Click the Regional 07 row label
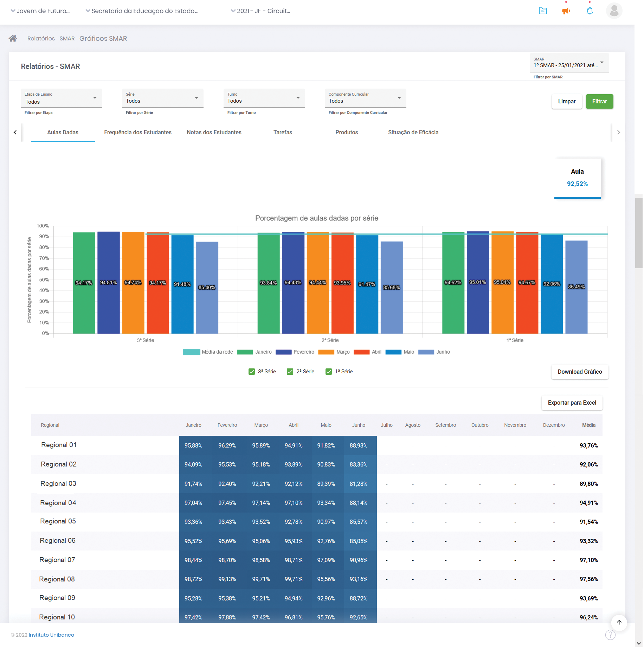 (57, 560)
